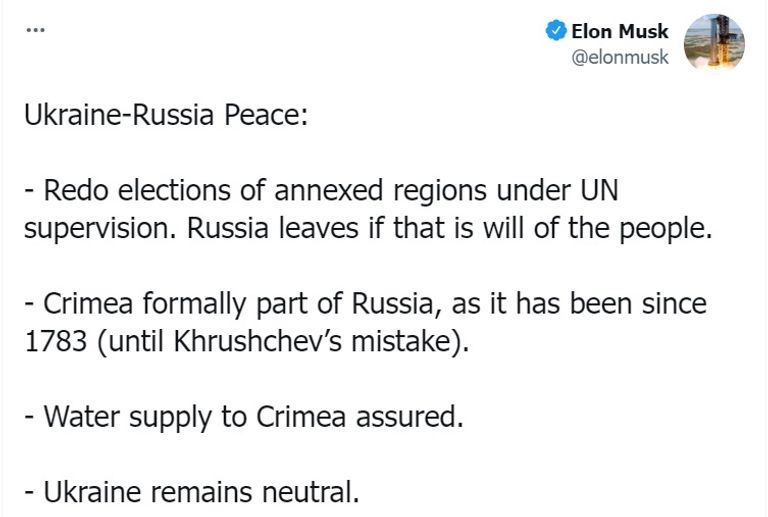Click the blue verified badge

coord(556,32)
